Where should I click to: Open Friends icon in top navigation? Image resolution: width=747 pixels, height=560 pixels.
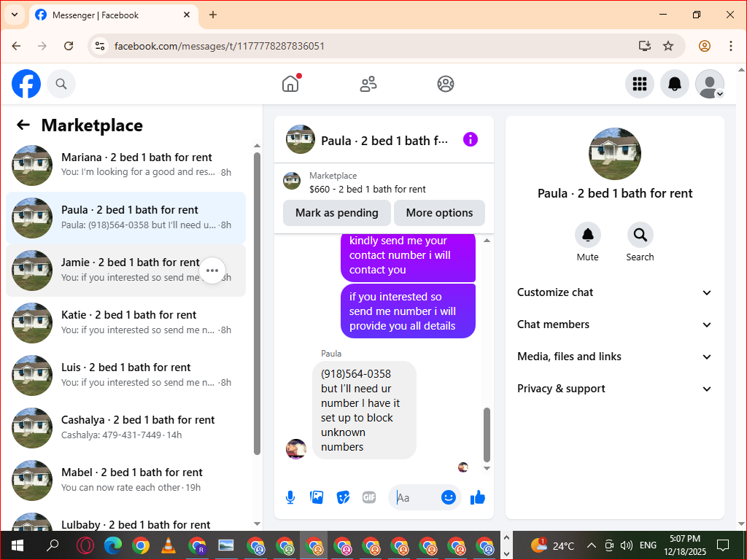[x=368, y=84]
